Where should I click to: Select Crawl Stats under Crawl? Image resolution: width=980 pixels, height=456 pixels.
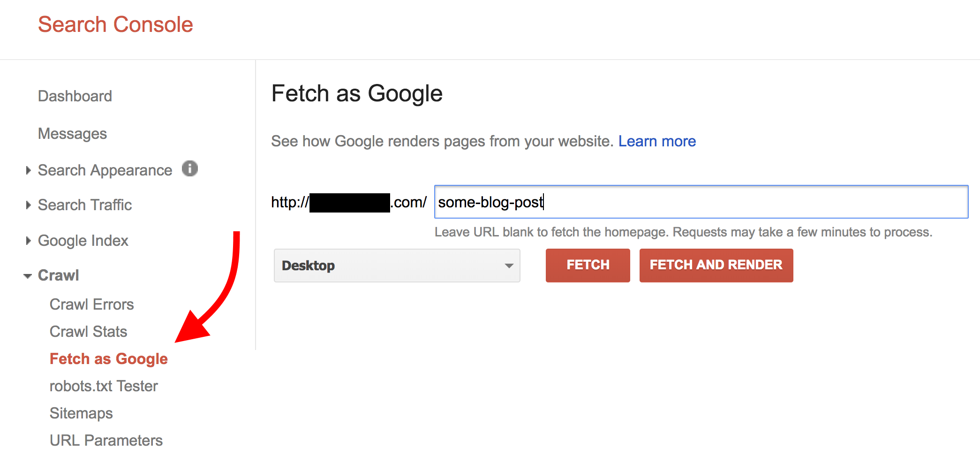(89, 332)
